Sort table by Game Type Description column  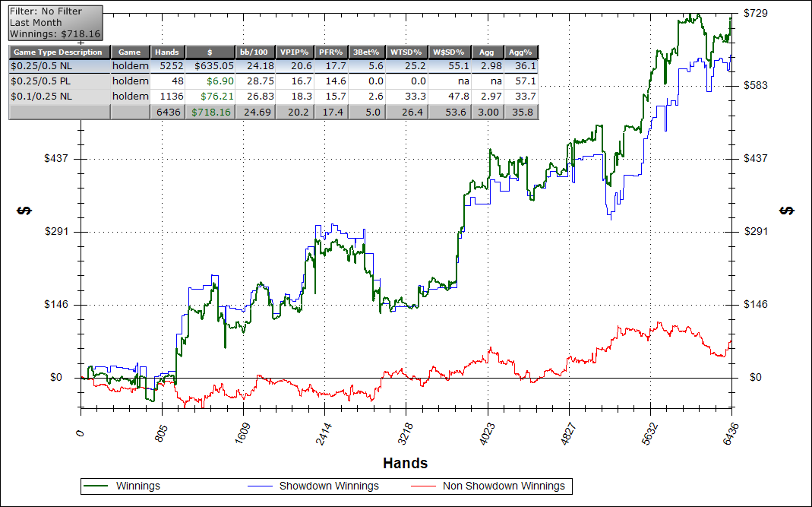58,52
